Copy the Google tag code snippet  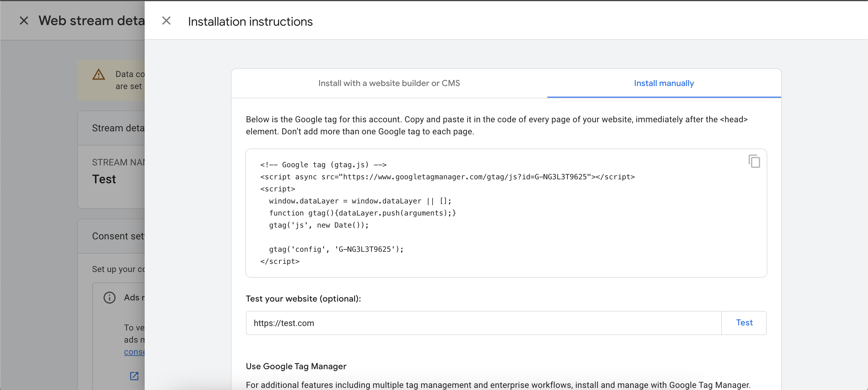point(754,161)
